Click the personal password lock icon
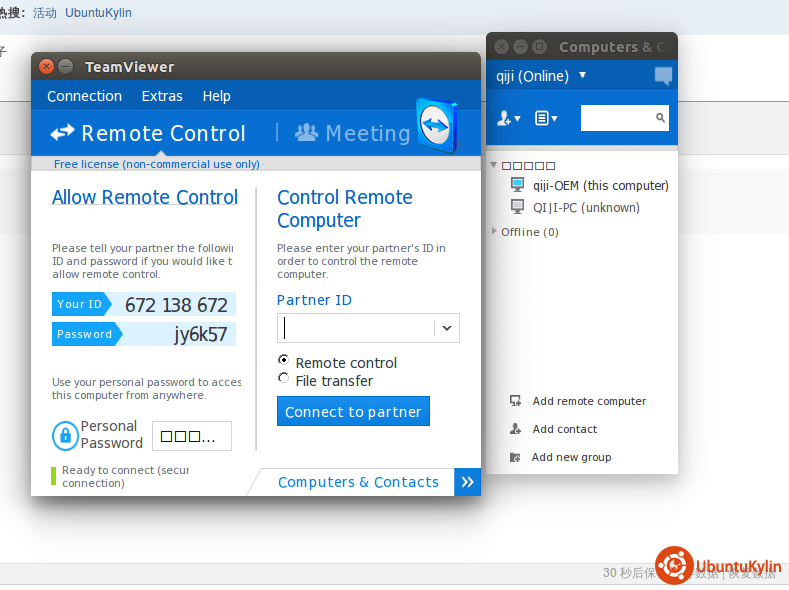Image resolution: width=789 pixels, height=590 pixels. tap(64, 435)
